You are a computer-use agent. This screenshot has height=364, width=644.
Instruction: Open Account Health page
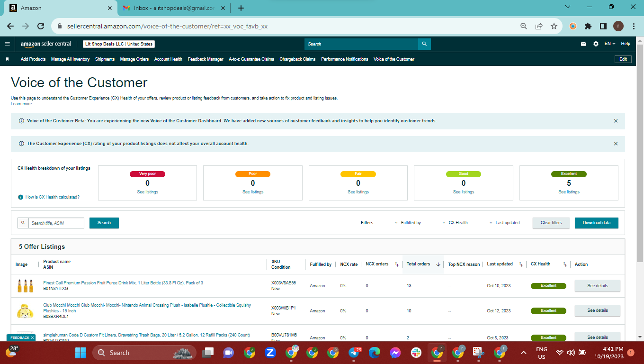[168, 59]
